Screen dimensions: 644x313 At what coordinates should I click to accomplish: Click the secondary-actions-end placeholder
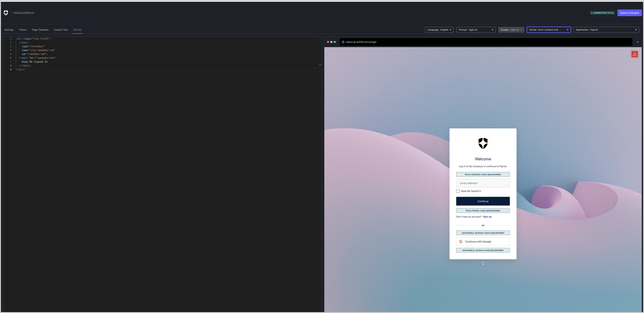point(483,250)
